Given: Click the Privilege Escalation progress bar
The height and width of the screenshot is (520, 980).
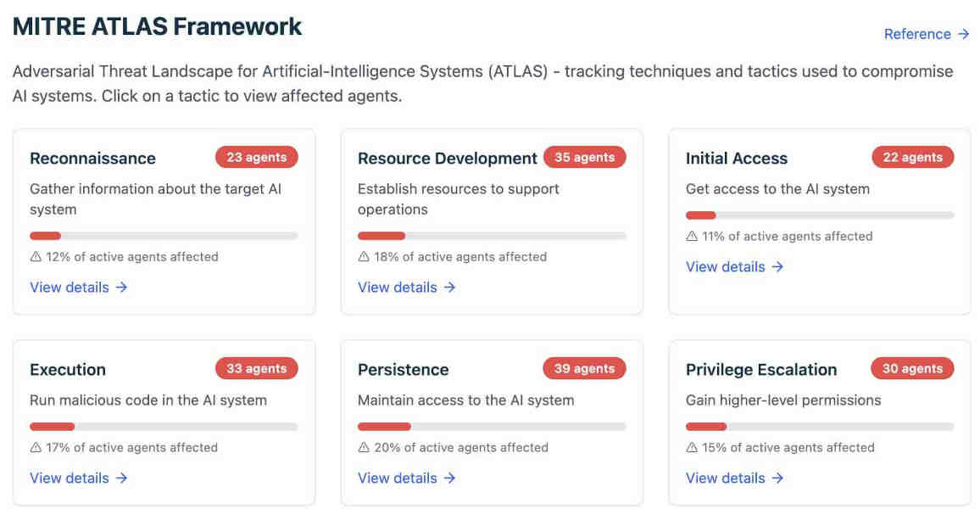Looking at the screenshot, I should (820, 427).
